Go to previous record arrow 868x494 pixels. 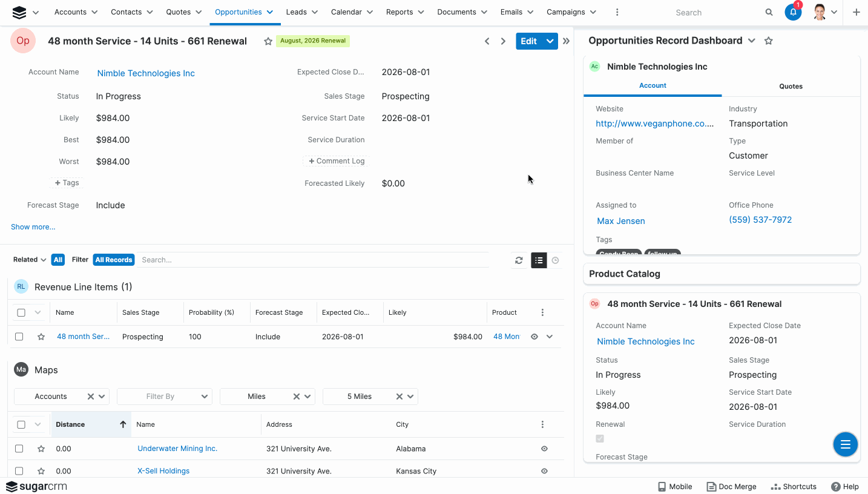[x=487, y=41]
